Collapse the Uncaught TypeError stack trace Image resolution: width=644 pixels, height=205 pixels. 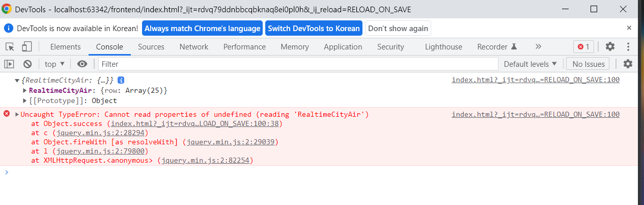[17, 114]
